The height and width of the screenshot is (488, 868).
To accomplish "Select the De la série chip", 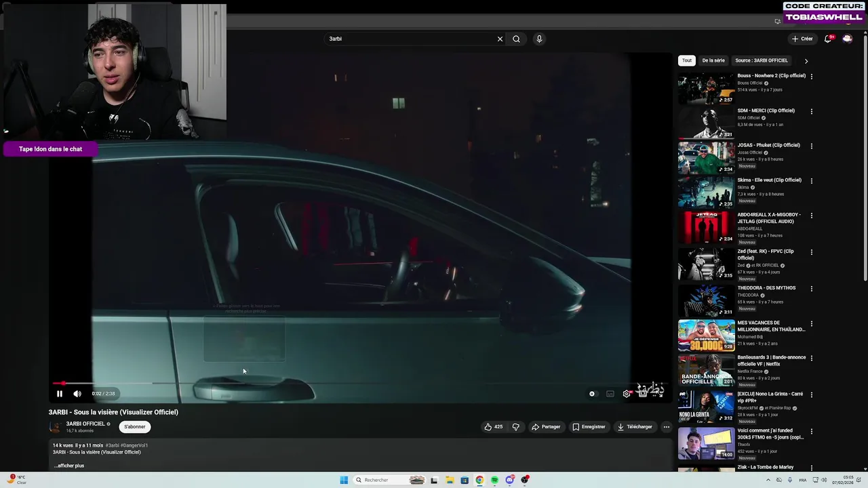I will 713,60.
